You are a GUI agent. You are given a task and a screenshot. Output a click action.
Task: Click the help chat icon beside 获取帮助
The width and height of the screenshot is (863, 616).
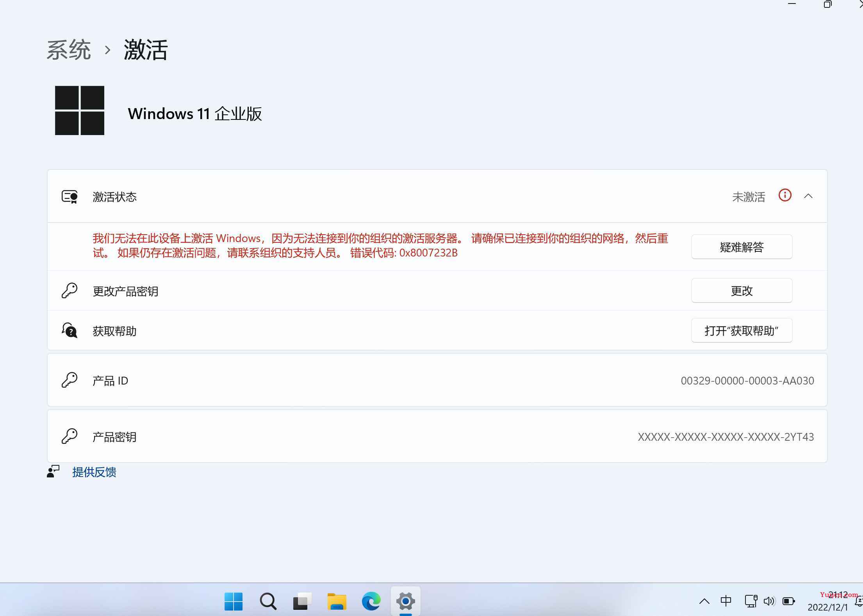[x=70, y=330]
